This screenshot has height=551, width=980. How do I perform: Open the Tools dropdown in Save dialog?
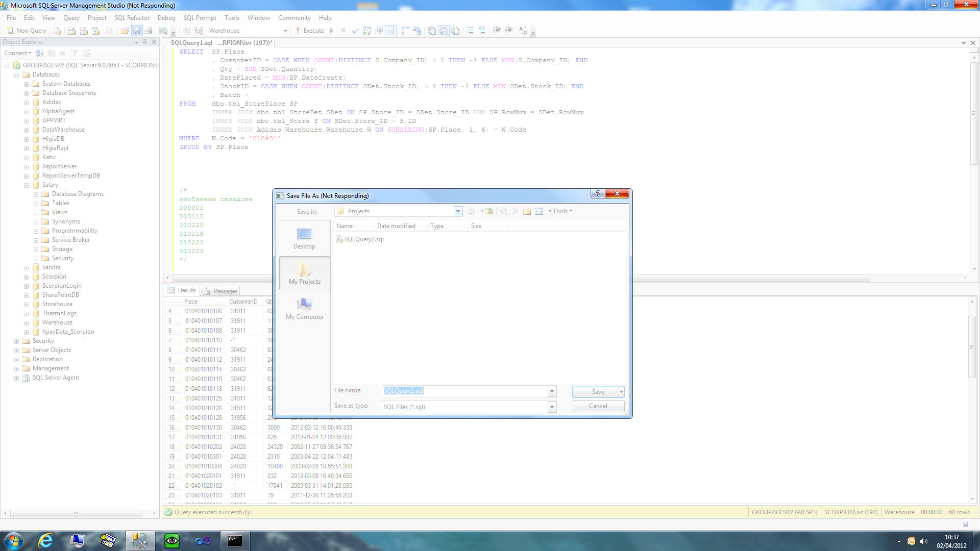561,211
